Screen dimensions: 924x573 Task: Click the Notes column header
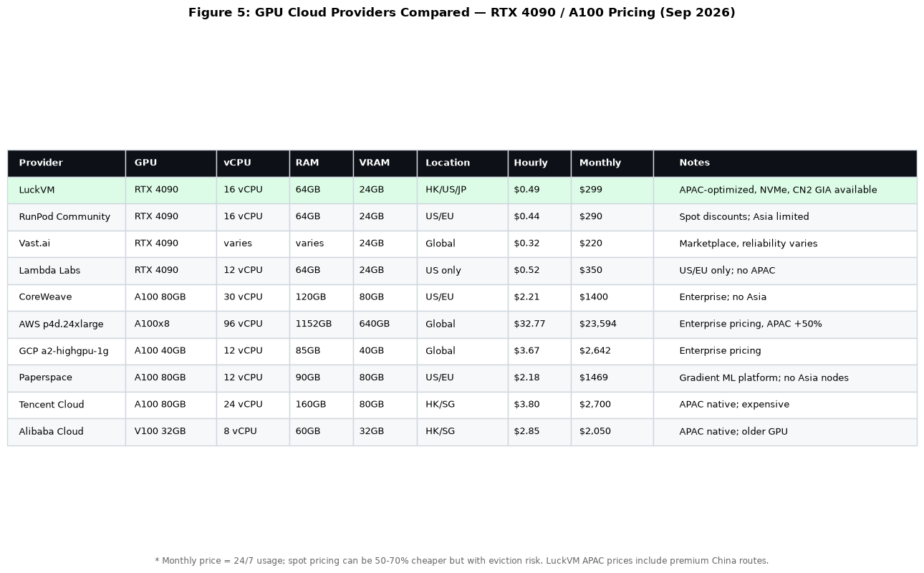tap(785, 163)
